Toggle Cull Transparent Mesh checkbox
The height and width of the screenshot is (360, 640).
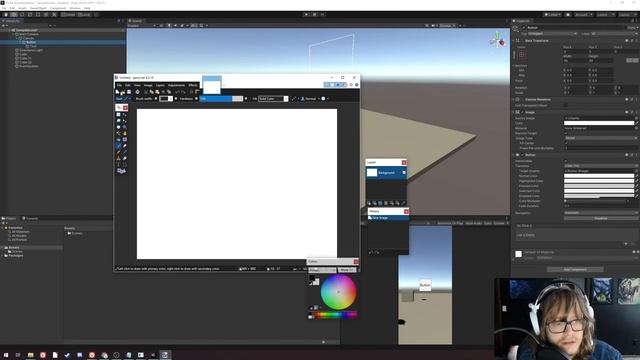566,105
